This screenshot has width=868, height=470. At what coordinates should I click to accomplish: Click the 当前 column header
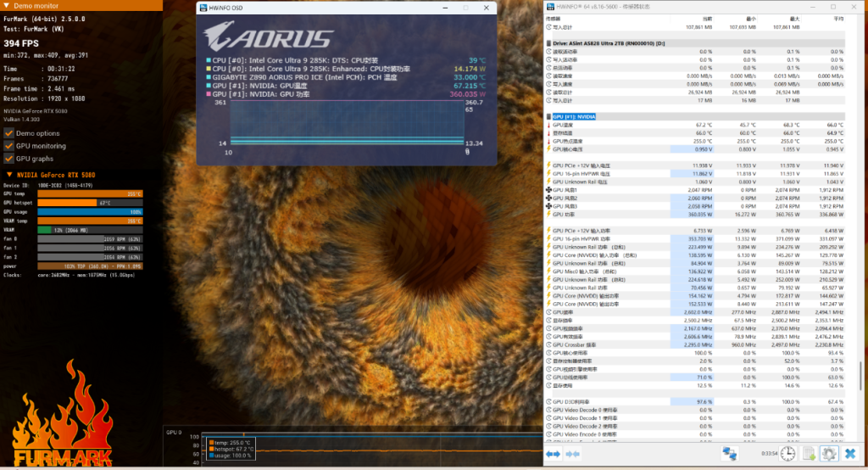[x=706, y=18]
